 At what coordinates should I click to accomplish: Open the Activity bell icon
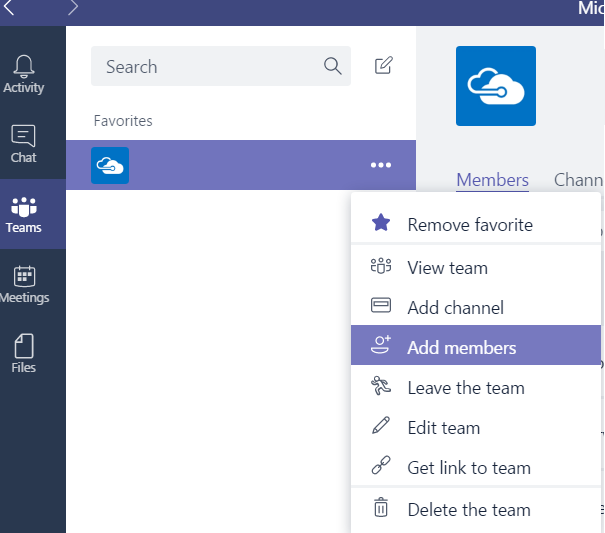[x=24, y=74]
